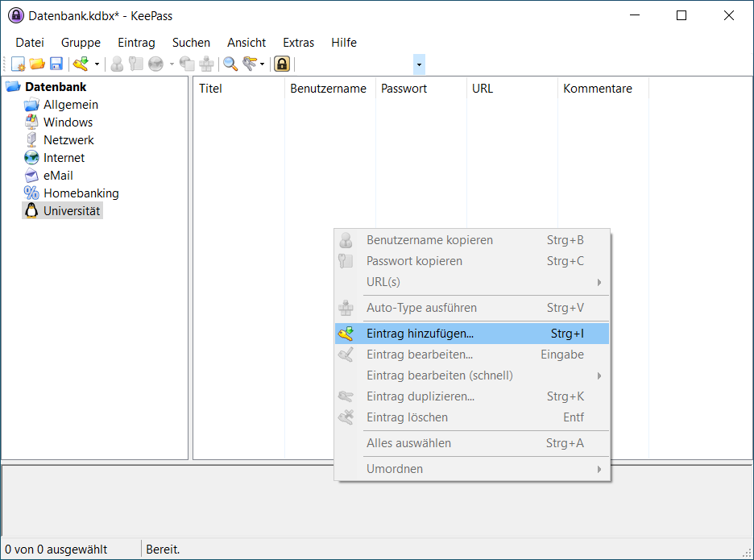Click Passwort kopieren in context menu
Viewport: 754px width, 560px height.
click(x=472, y=261)
